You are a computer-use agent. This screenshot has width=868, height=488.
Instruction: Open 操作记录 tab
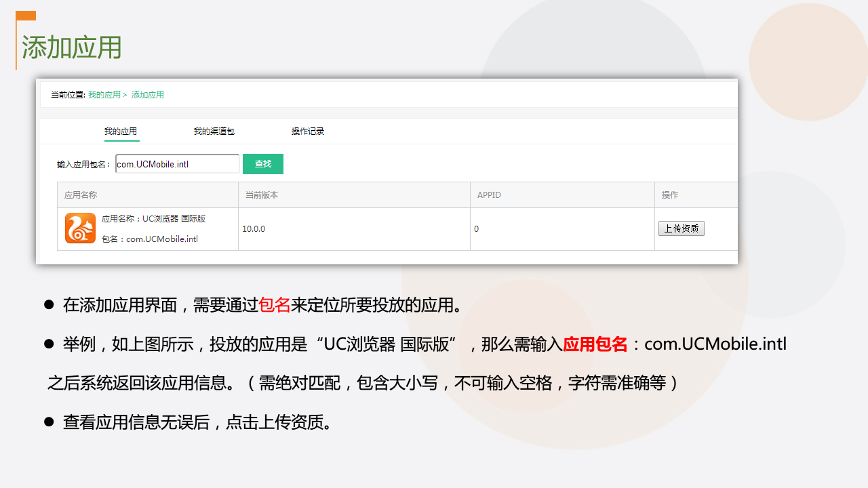[308, 131]
